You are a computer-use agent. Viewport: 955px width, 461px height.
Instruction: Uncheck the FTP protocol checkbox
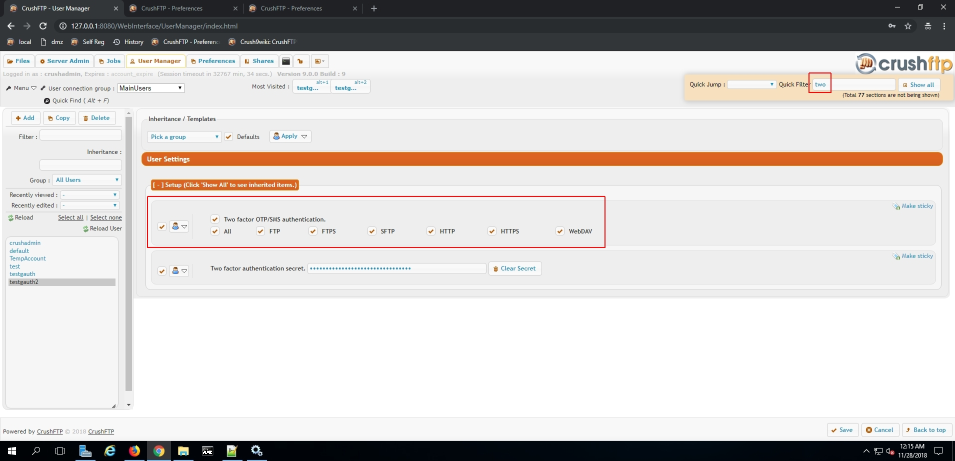tap(260, 231)
